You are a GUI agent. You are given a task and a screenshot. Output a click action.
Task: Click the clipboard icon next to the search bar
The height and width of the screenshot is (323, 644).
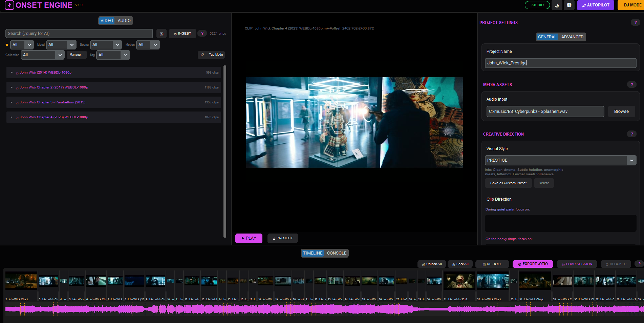click(x=161, y=33)
